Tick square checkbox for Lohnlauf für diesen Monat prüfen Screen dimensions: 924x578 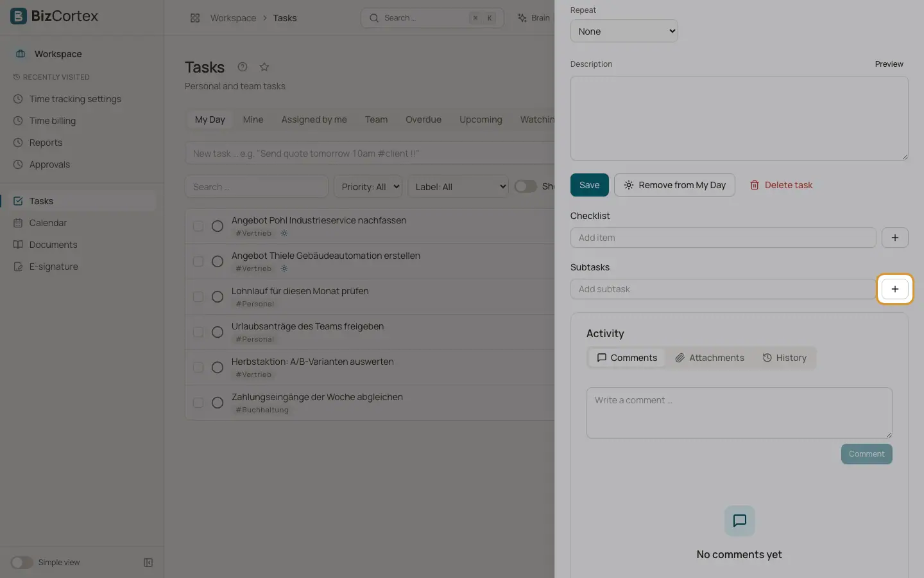[x=198, y=297]
